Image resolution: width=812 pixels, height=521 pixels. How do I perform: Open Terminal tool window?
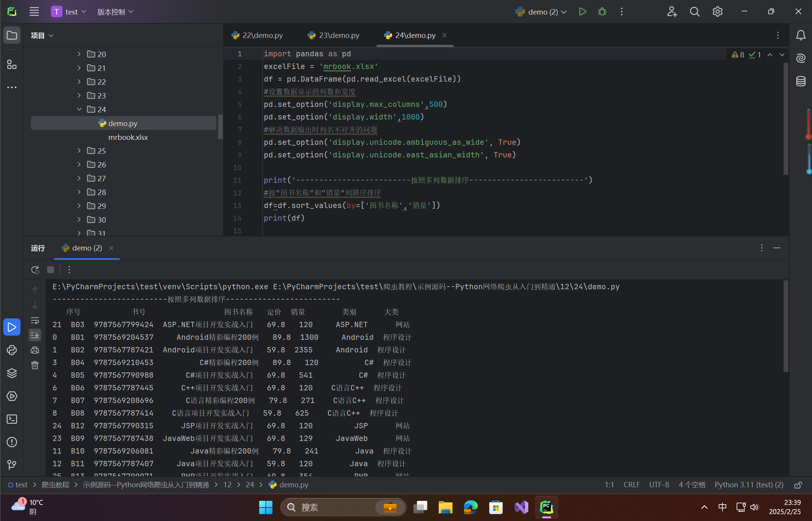coord(12,419)
